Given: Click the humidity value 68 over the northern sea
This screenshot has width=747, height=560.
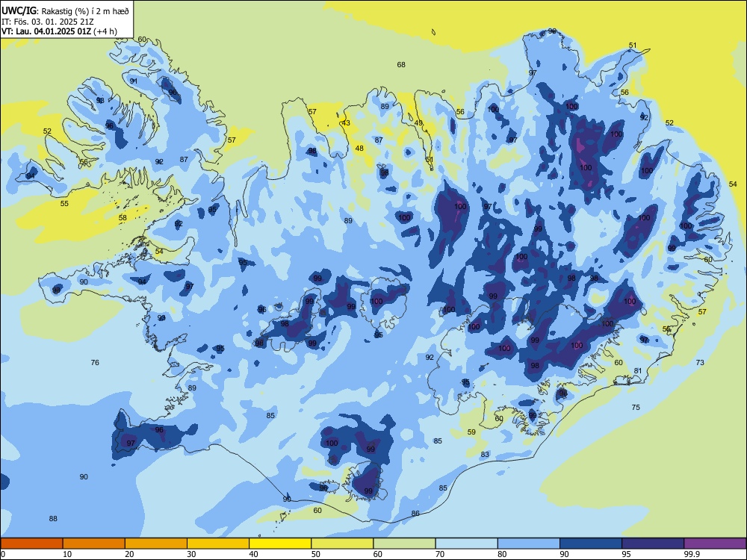Looking at the screenshot, I should [x=401, y=65].
